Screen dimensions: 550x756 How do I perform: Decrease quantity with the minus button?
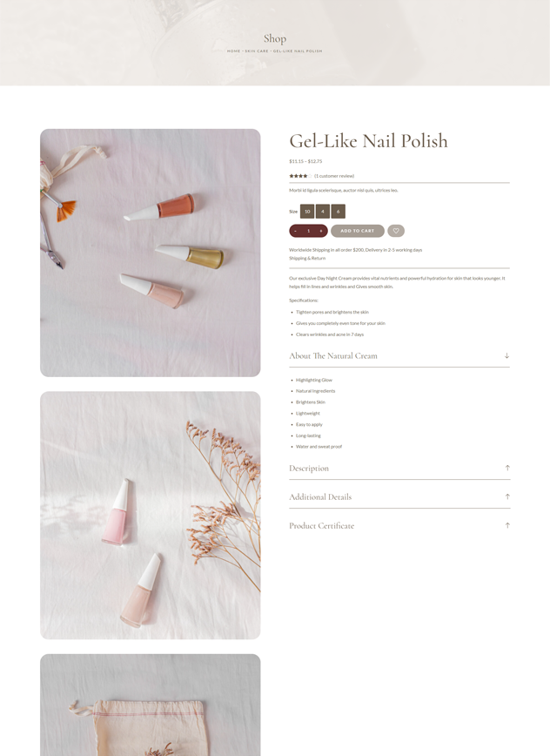pyautogui.click(x=296, y=231)
